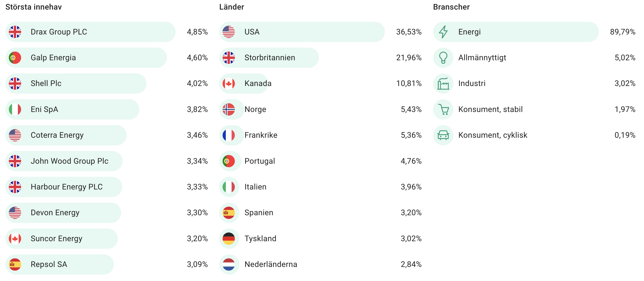This screenshot has width=644, height=281.
Task: Click the Branscher section heading
Action: point(451,7)
